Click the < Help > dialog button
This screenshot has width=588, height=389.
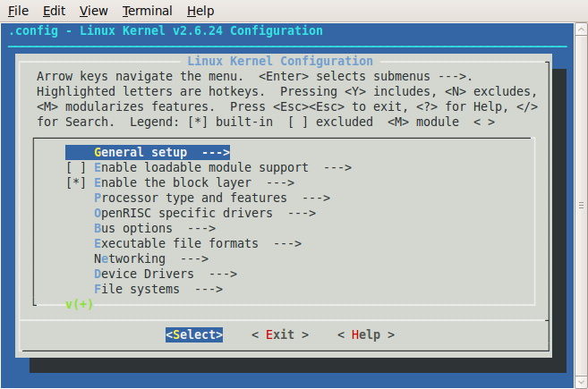pos(366,334)
